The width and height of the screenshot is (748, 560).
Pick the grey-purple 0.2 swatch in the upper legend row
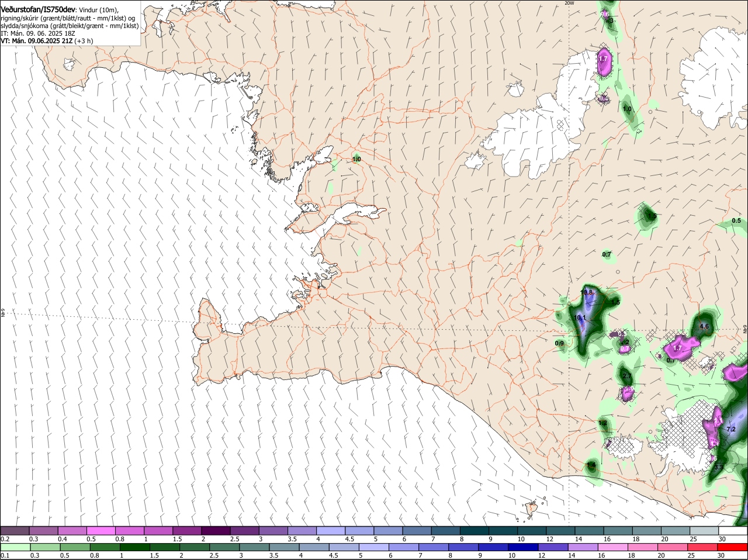coord(15,530)
